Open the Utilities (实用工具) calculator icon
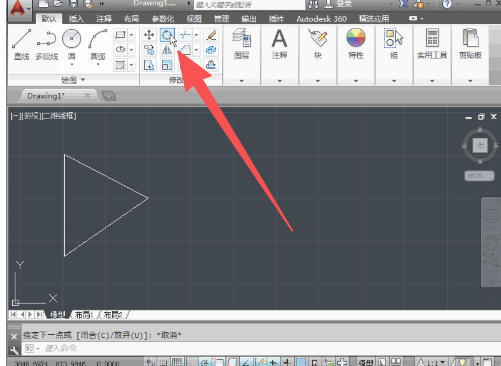The image size is (501, 366). coord(432,43)
